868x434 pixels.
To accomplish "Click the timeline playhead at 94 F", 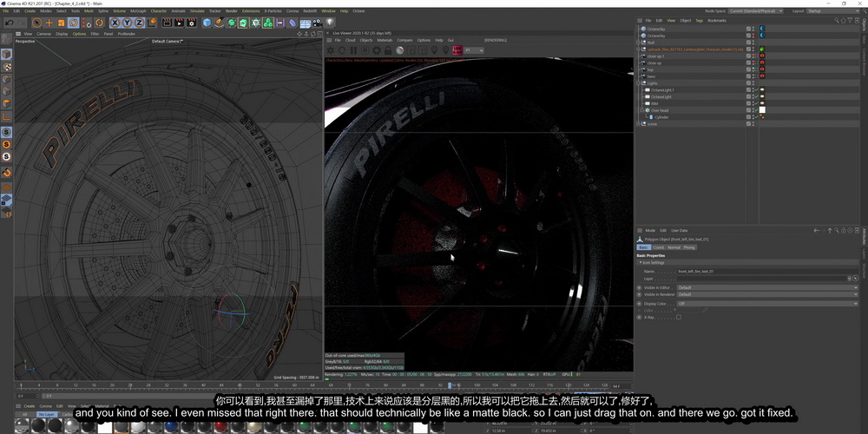I will (450, 385).
